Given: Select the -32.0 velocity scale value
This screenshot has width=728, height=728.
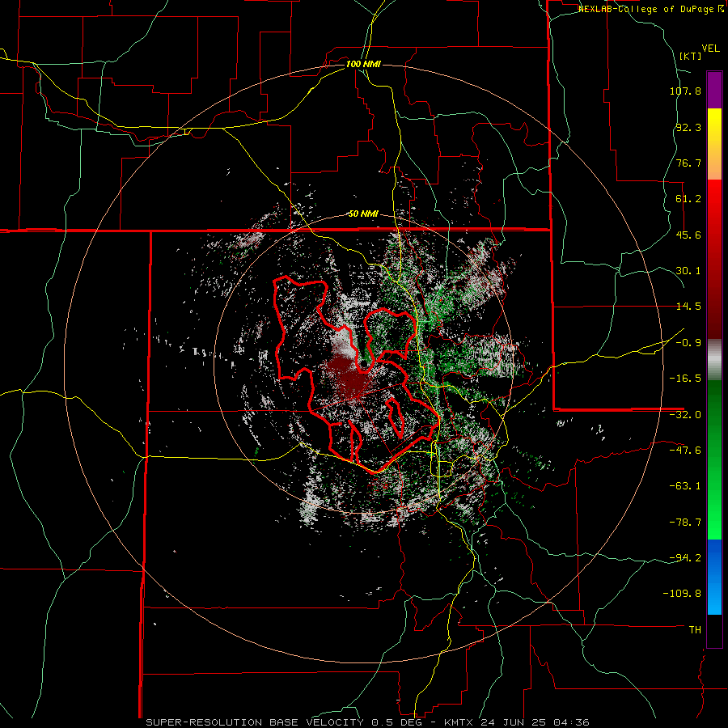Looking at the screenshot, I should pyautogui.click(x=686, y=415).
